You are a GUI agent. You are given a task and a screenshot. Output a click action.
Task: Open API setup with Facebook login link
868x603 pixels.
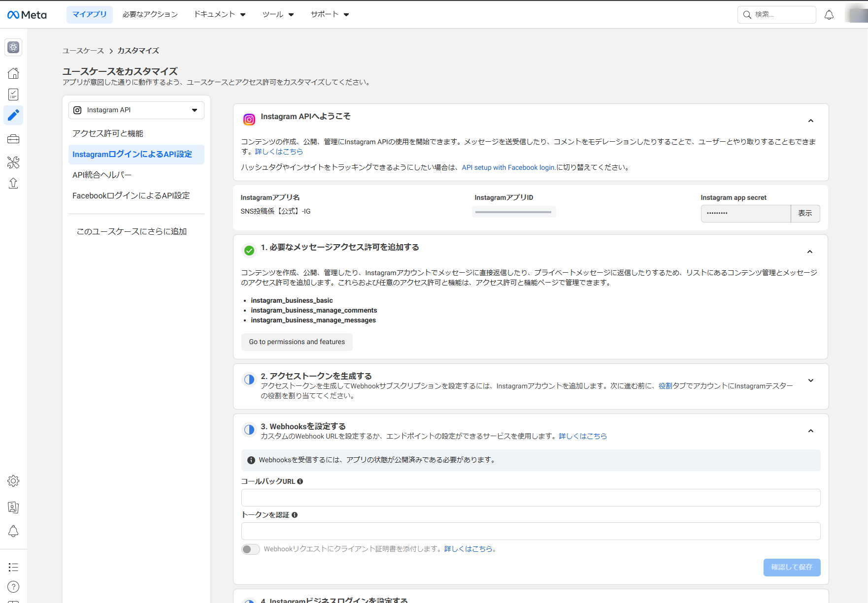tap(509, 168)
